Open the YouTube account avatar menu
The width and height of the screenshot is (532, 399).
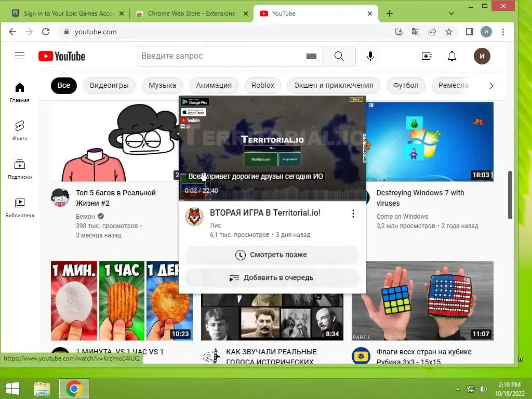coord(482,56)
